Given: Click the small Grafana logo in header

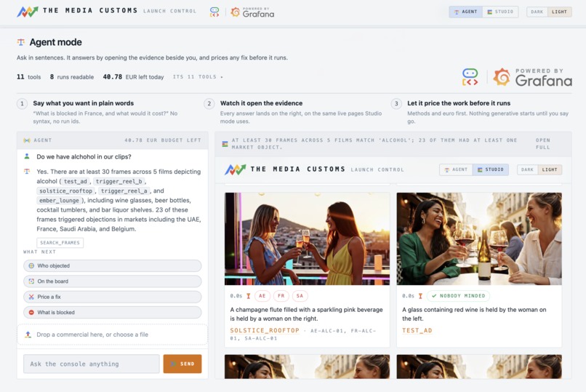Looking at the screenshot, I should (252, 12).
